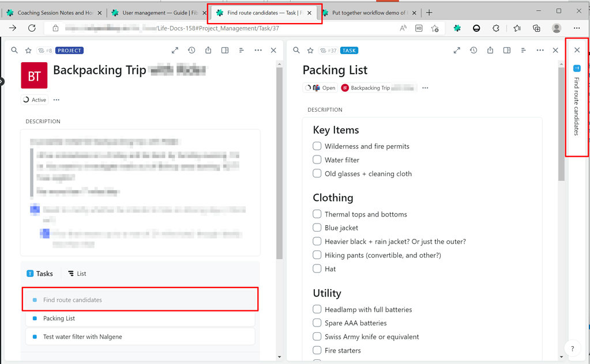This screenshot has height=364, width=590.
Task: Check the Headlamp with full batteries item
Action: pyautogui.click(x=317, y=309)
